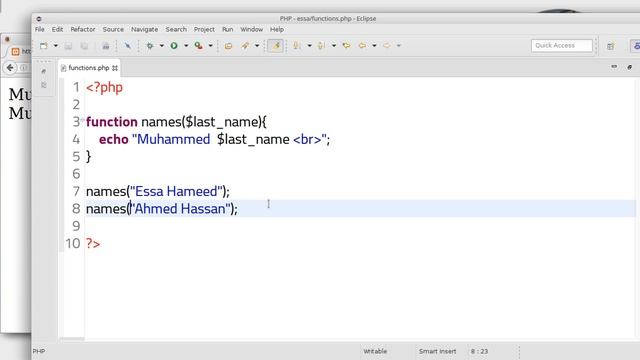Select the PHP perspective button

point(636,46)
